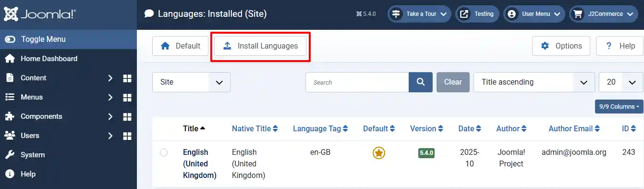The width and height of the screenshot is (644, 189).
Task: Open the Title ascending sort dropdown
Action: click(535, 82)
